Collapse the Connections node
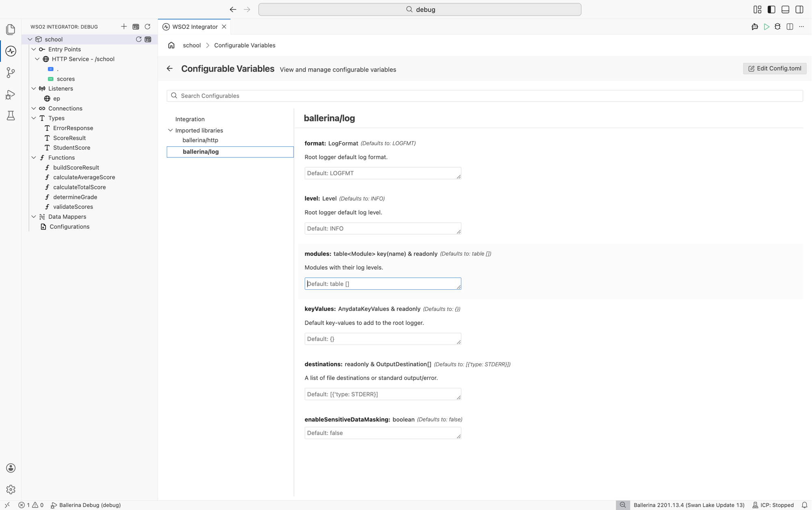 coord(34,109)
